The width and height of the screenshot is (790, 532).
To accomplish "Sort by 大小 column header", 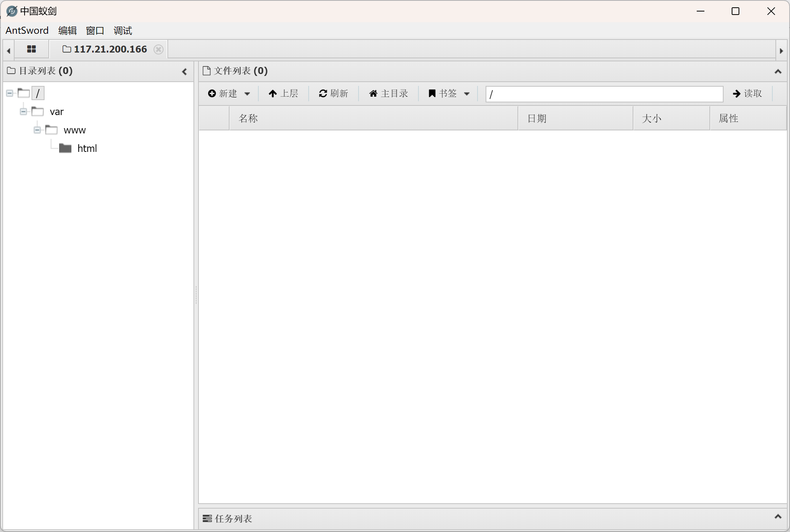I will [x=671, y=119].
